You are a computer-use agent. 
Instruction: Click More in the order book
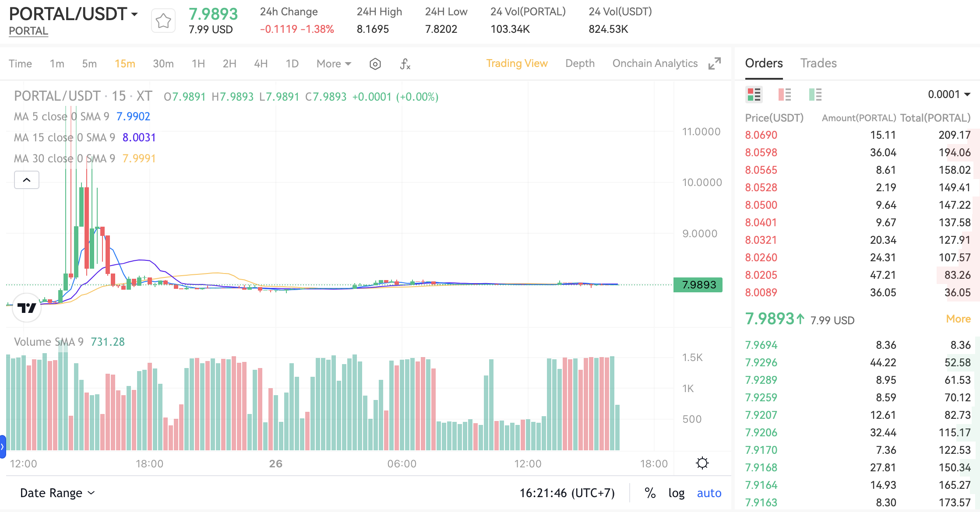[958, 319]
